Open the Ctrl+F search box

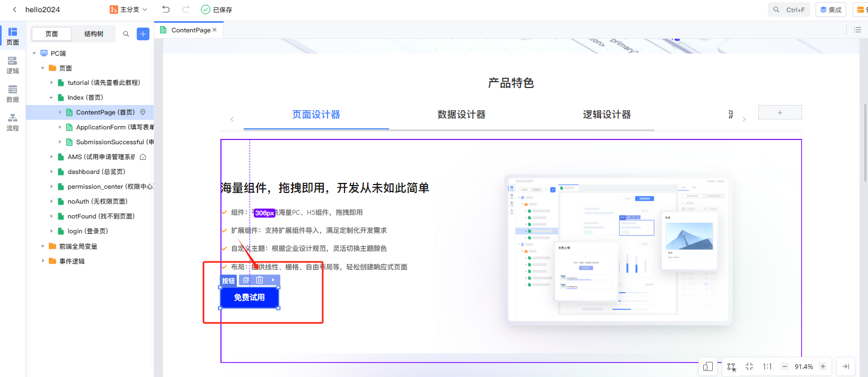[789, 10]
